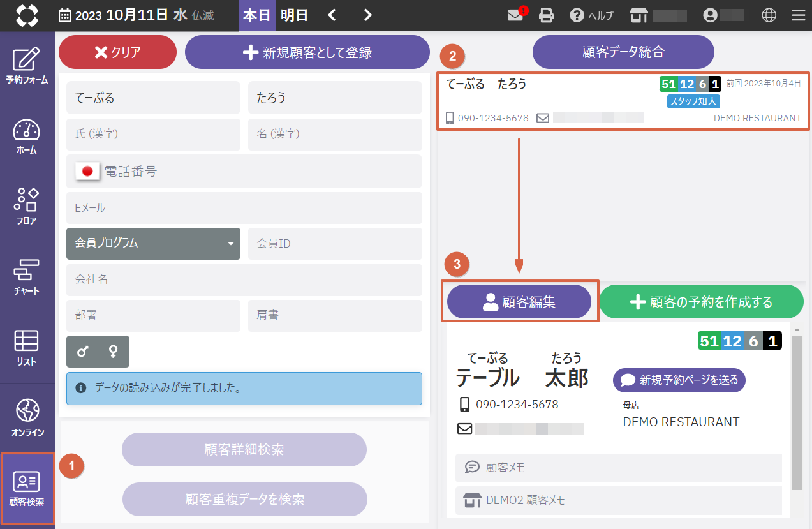The height and width of the screenshot is (529, 812).
Task: Click the customer name テーブル 太郎
Action: coord(522,378)
